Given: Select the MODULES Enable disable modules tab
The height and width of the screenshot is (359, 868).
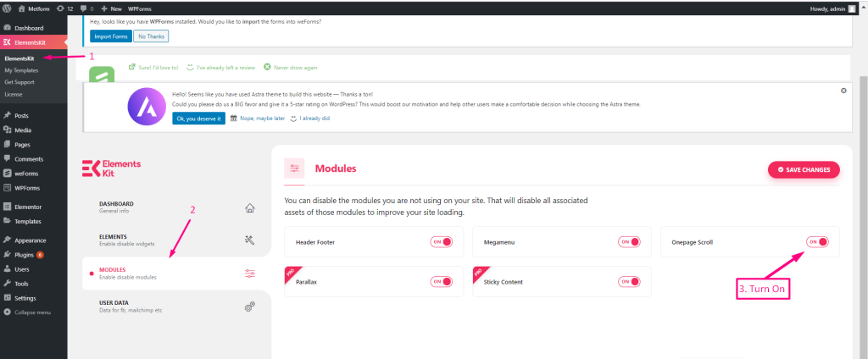Looking at the screenshot, I should pyautogui.click(x=176, y=273).
